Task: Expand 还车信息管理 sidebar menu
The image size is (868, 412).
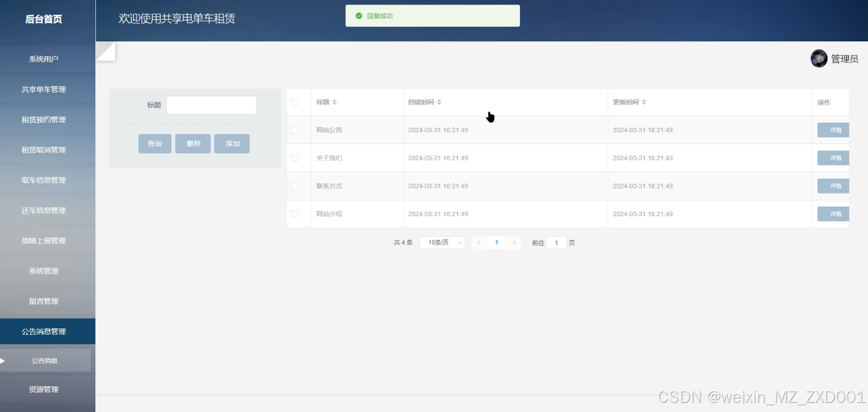Action: tap(44, 211)
